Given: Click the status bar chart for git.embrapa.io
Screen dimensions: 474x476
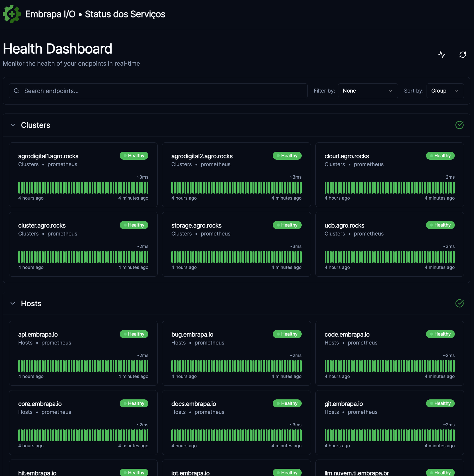Looking at the screenshot, I should (390, 435).
